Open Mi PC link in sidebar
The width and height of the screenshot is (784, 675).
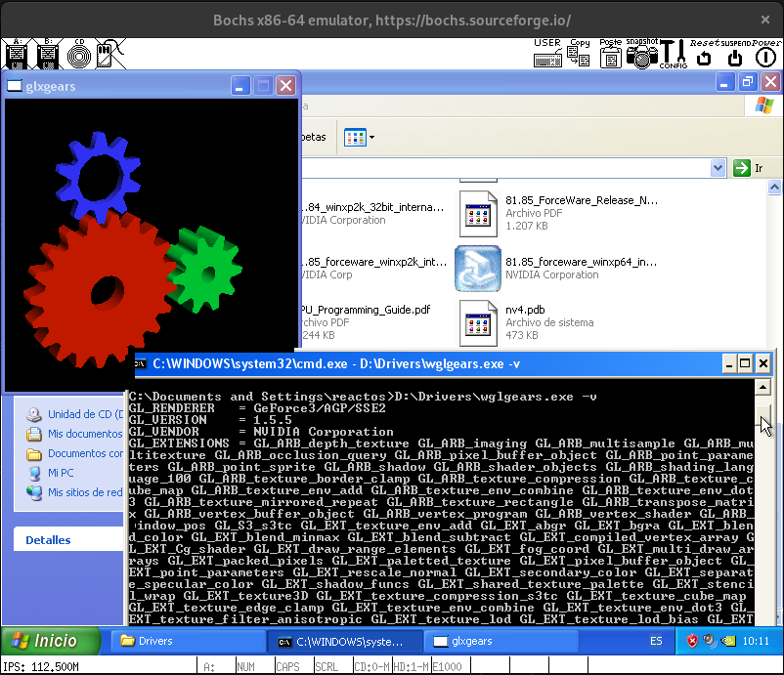(x=61, y=473)
